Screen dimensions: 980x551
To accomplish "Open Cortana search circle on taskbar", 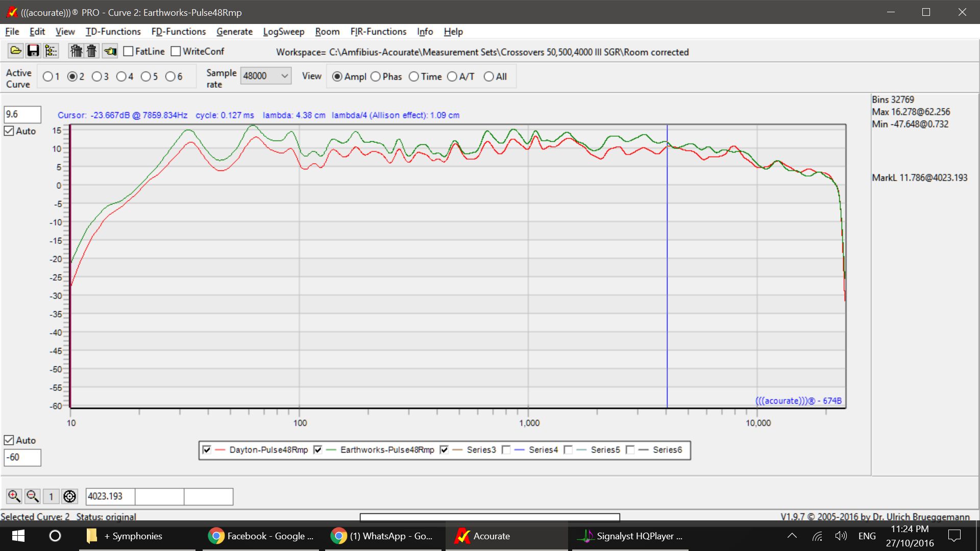I will point(55,536).
